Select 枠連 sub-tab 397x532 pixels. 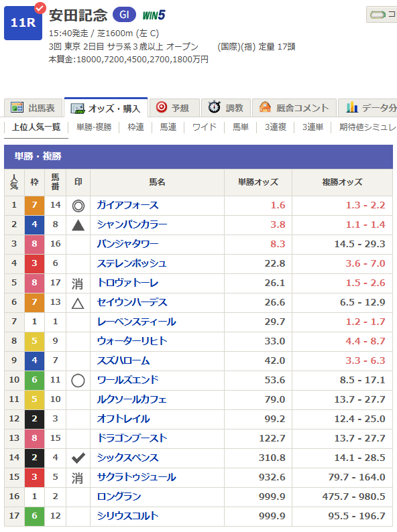[136, 127]
